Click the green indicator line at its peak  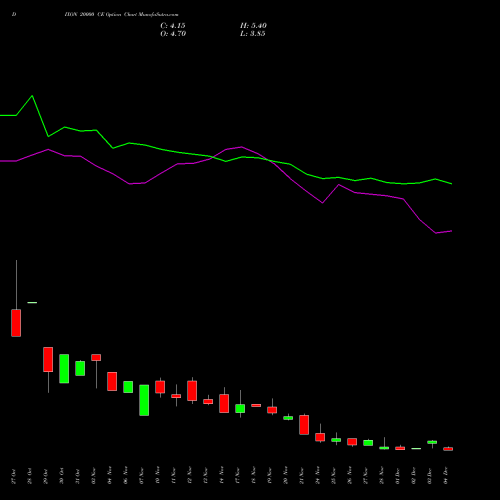point(32,96)
